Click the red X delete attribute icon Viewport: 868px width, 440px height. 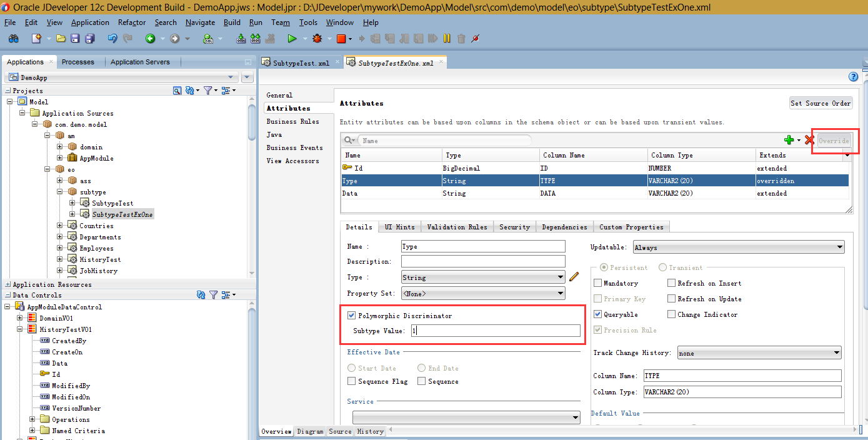coord(809,141)
